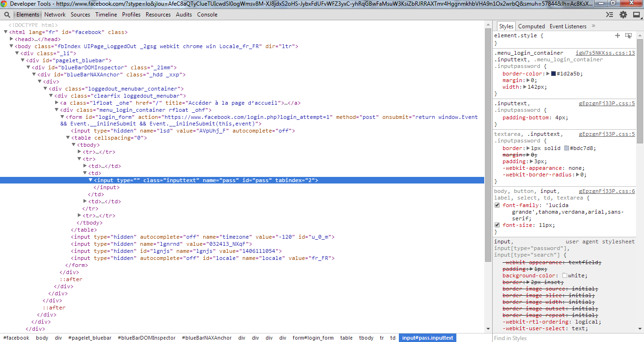Expand the head element node

pos(12,39)
